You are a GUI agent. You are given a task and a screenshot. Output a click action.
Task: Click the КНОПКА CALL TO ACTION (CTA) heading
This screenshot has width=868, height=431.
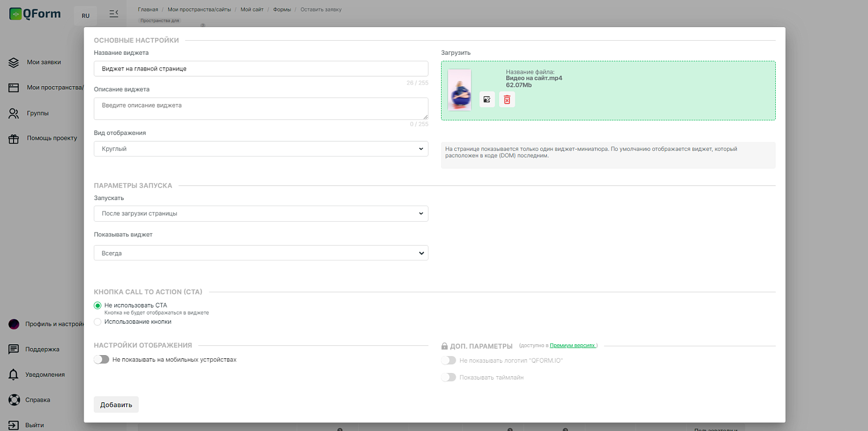coord(148,292)
